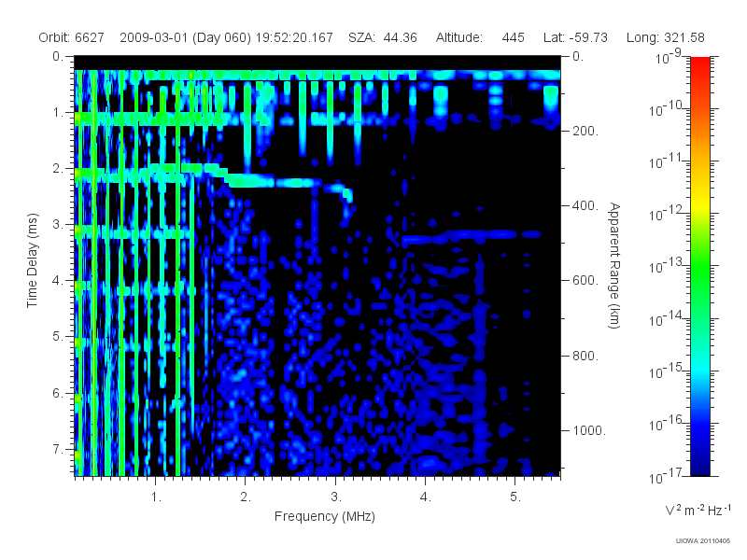Click frequency axis tick label '3.'
The image size is (747, 560).
(336, 497)
